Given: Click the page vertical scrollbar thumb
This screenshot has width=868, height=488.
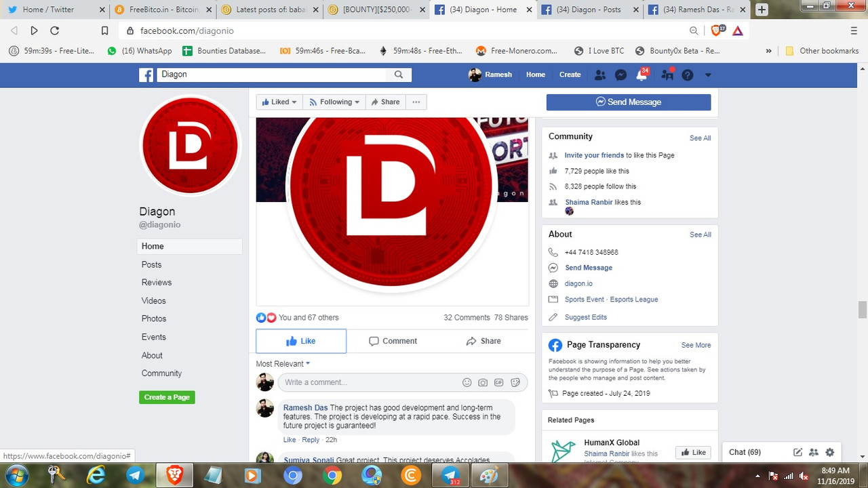Looking at the screenshot, I should coord(863,309).
